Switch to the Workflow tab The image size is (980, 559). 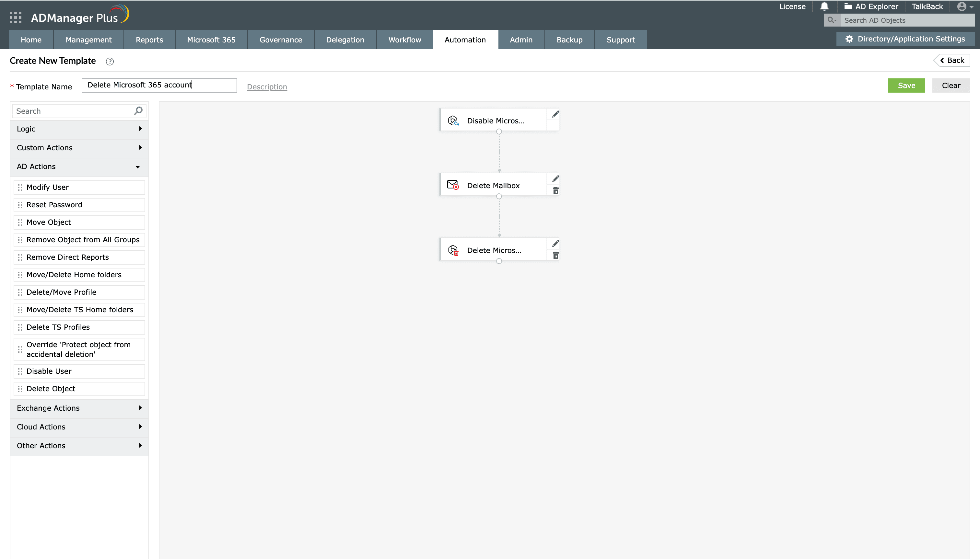tap(404, 40)
